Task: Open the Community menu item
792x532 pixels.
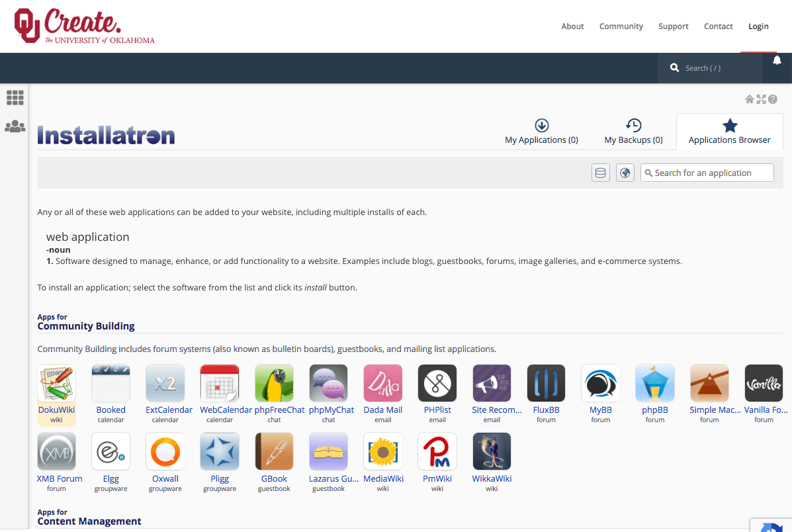Action: click(621, 26)
